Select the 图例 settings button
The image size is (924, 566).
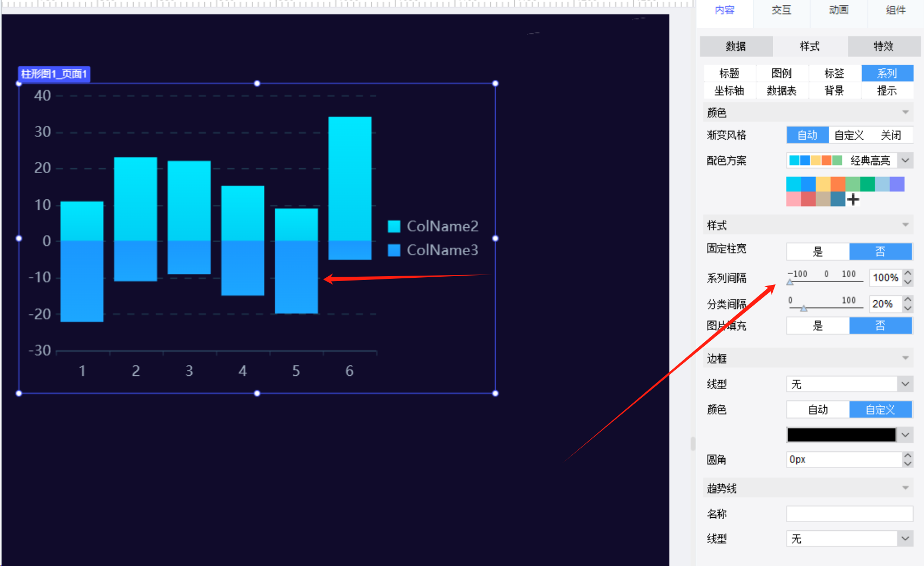click(x=782, y=73)
